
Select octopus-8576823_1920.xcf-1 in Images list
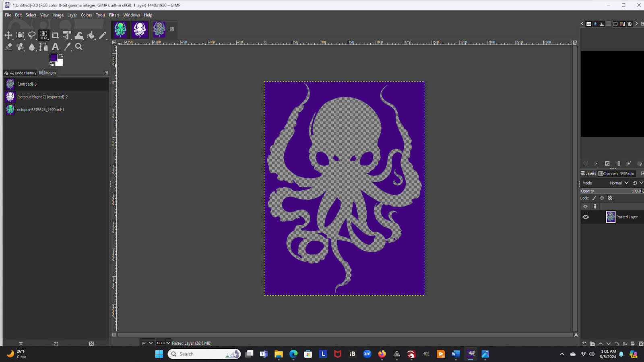[x=41, y=109]
